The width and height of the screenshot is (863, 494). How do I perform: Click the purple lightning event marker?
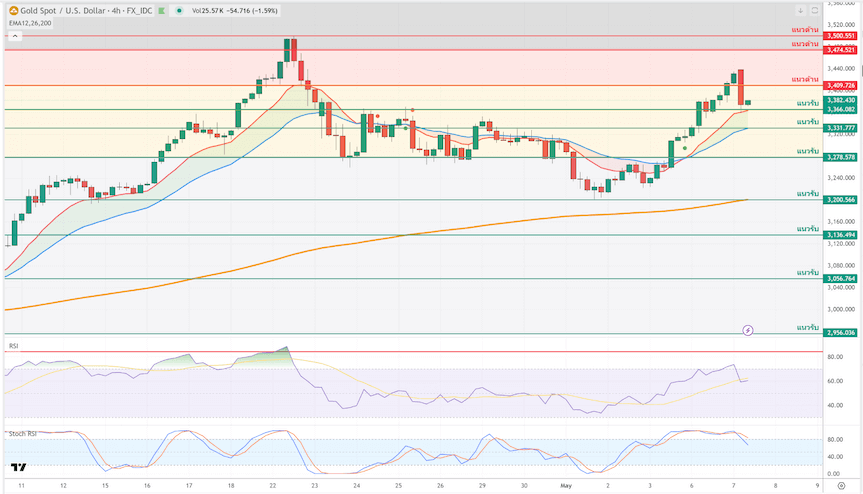(747, 330)
